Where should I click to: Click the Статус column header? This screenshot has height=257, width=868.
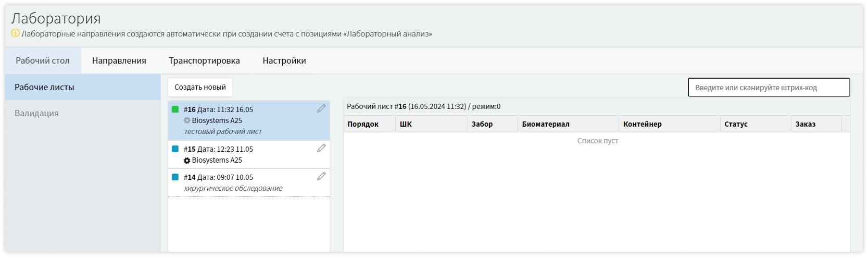[736, 124]
